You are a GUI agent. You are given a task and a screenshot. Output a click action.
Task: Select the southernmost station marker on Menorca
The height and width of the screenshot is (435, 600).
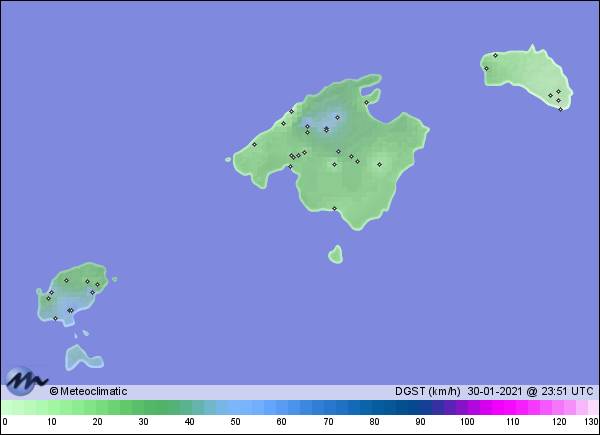561,109
